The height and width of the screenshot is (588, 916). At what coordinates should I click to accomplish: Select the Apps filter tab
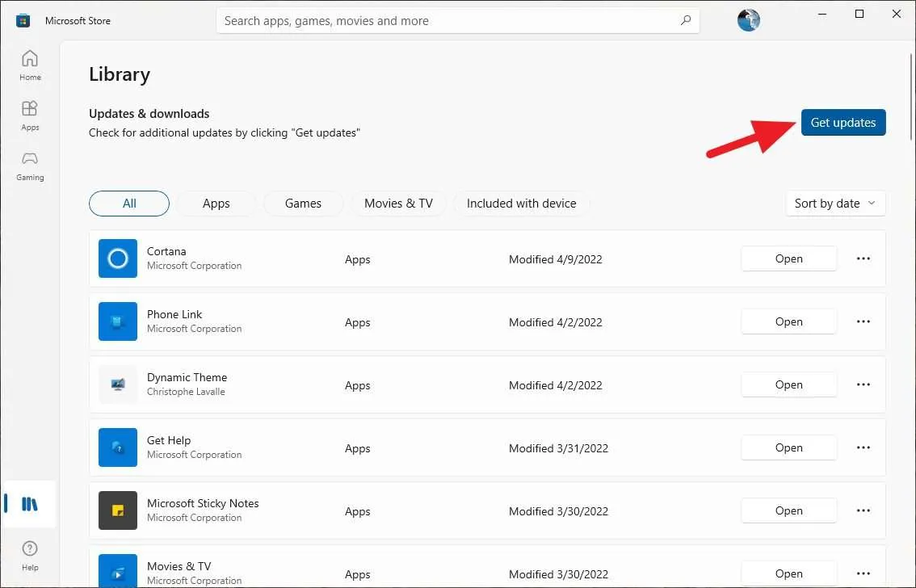(x=216, y=204)
